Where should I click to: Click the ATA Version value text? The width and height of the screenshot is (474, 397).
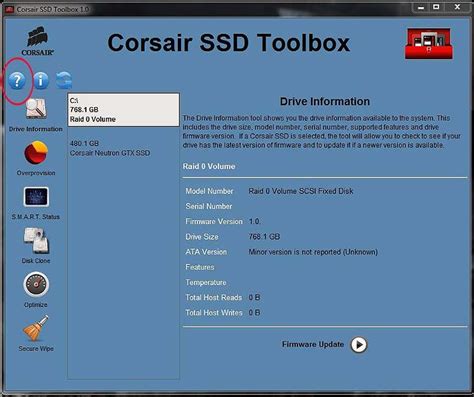[x=313, y=252]
